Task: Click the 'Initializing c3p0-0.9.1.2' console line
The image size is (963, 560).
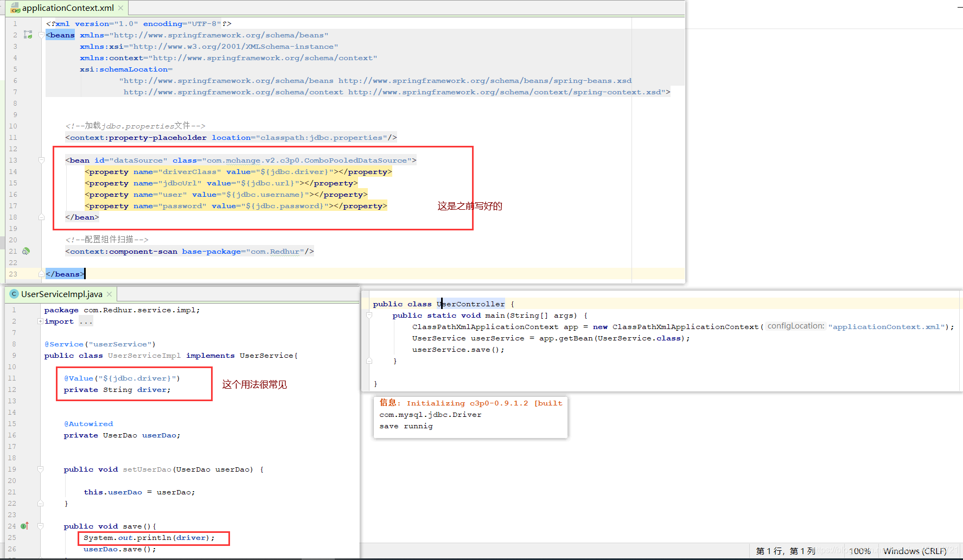Action: 470,403
